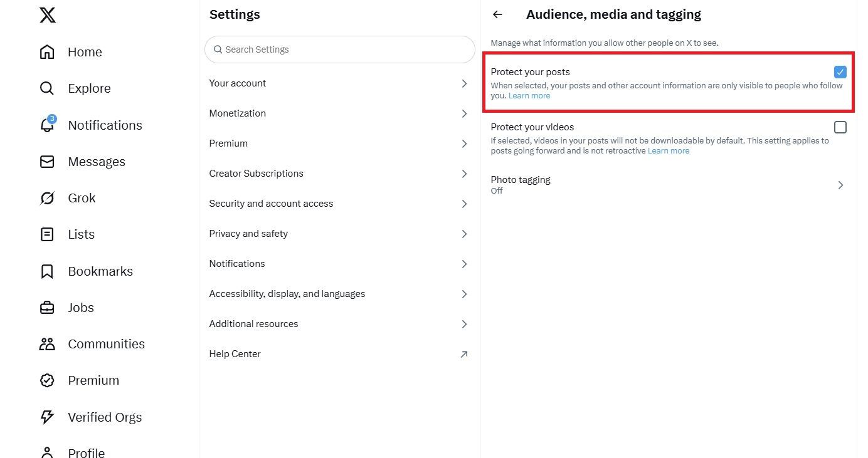Screen dimensions: 868x458
Task: Expand Premium settings chevron
Action: [464, 143]
